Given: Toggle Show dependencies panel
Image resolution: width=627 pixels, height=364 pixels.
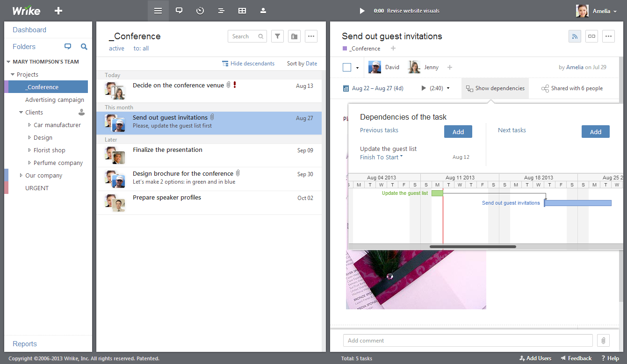Looking at the screenshot, I should (495, 88).
